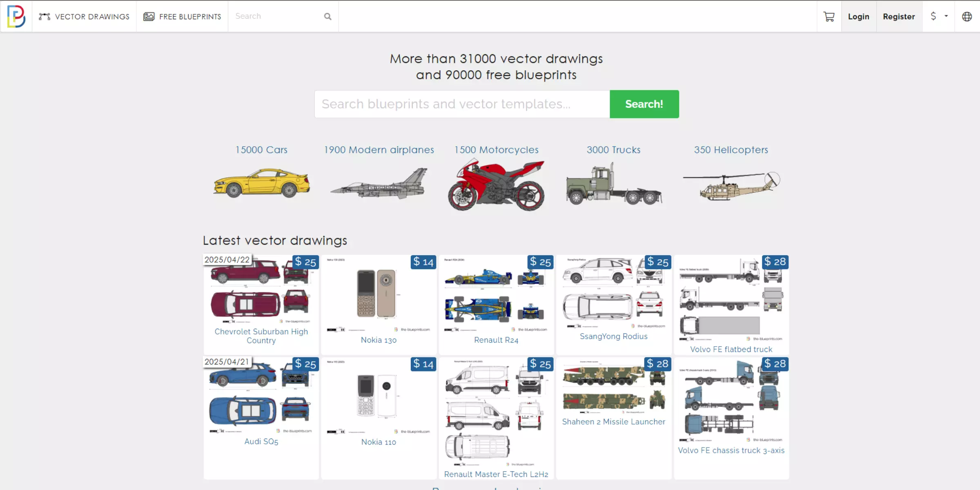The height and width of the screenshot is (490, 980).
Task: Click the Audi SQ5 title link
Action: pos(261,441)
